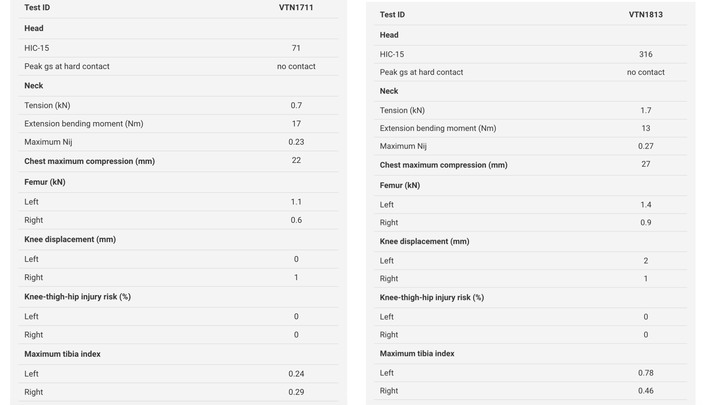Click Chest maximum compression value 27
The width and height of the screenshot is (720, 405).
pyautogui.click(x=646, y=164)
